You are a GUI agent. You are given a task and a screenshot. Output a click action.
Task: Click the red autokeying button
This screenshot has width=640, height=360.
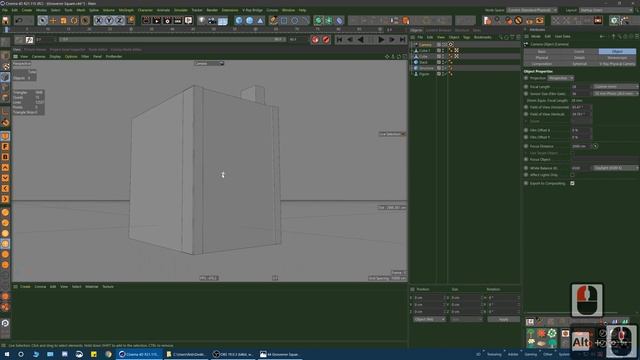(x=326, y=40)
